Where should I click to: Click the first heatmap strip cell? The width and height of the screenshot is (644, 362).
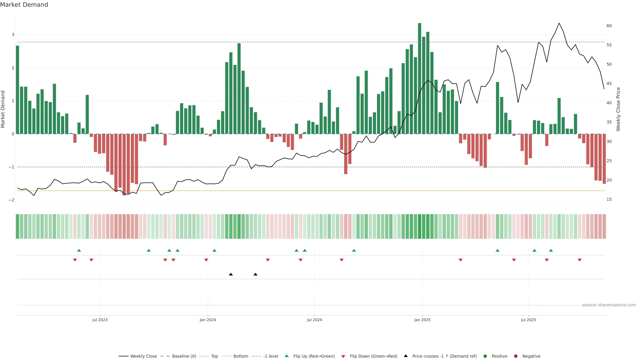17,226
